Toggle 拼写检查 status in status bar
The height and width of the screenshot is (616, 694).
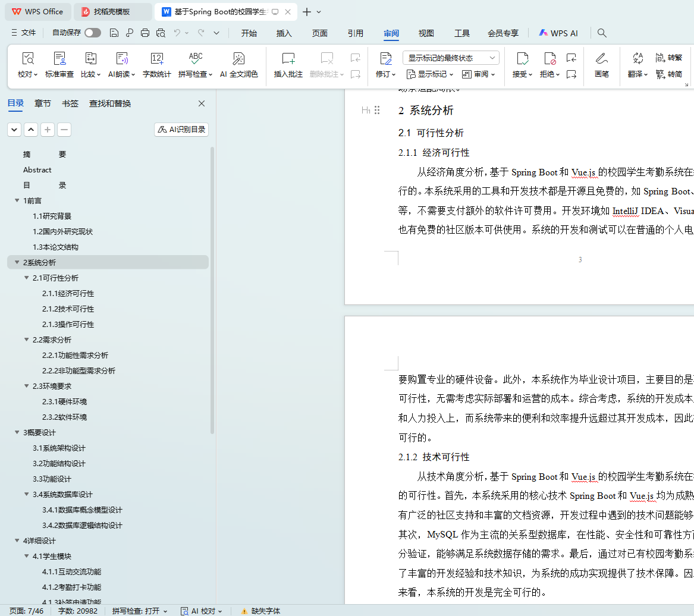(x=140, y=611)
